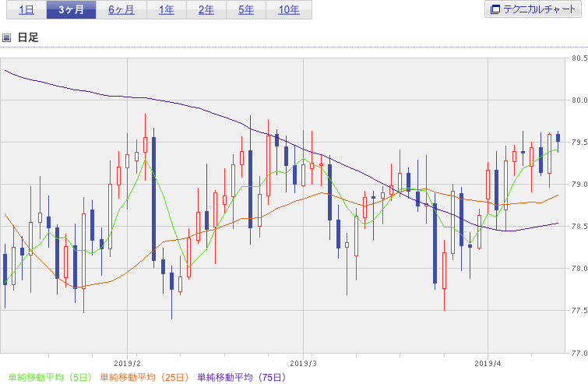588x384 pixels.
Task: Select the 3ヶ月 period tab
Action: 71,10
